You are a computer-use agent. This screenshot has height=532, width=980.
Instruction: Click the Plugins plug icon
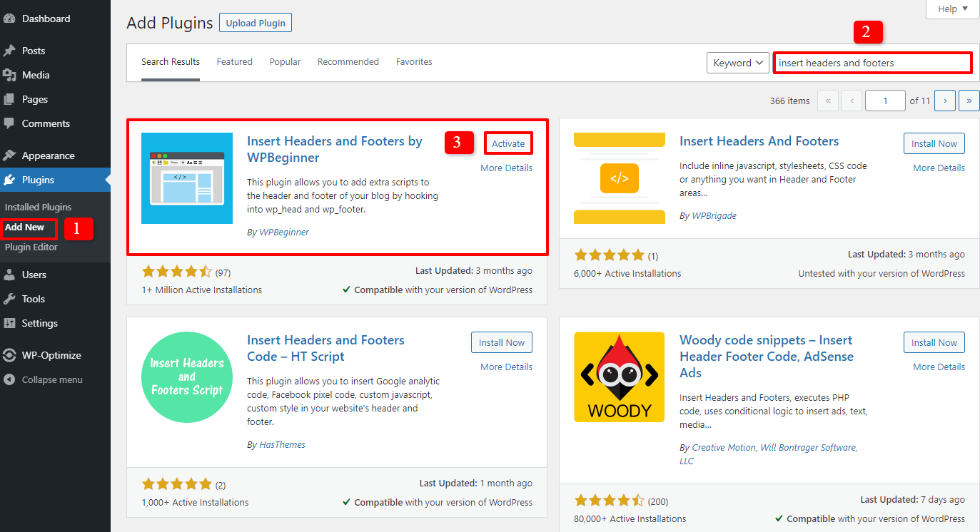[x=9, y=180]
